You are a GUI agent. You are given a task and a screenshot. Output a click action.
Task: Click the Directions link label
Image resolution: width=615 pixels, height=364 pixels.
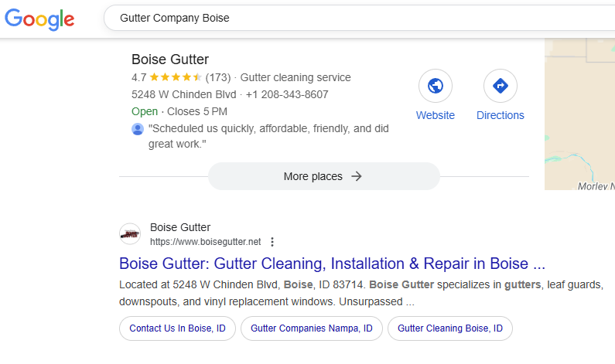pyautogui.click(x=500, y=115)
